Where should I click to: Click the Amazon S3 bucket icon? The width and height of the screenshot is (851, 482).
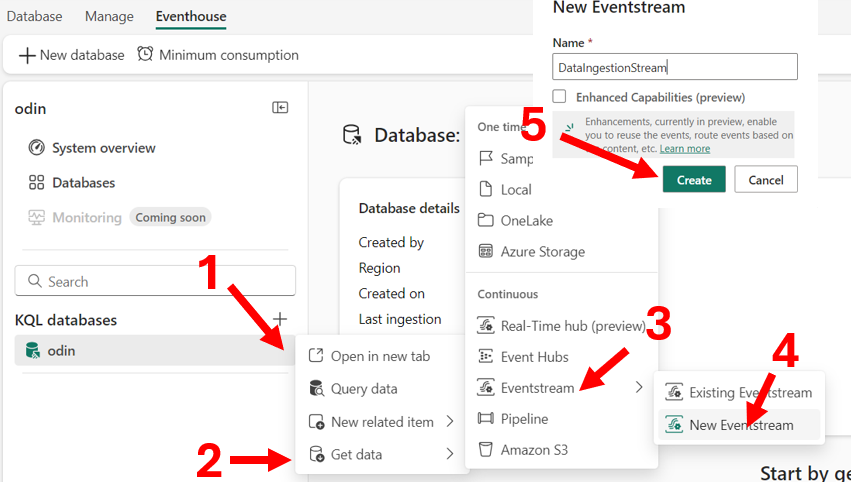click(486, 450)
